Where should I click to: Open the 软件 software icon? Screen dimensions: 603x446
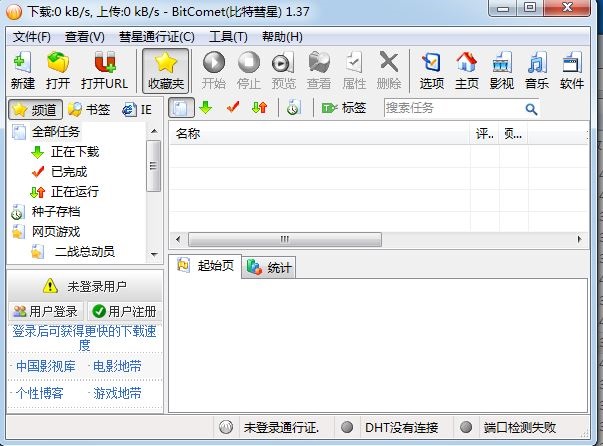(x=572, y=71)
